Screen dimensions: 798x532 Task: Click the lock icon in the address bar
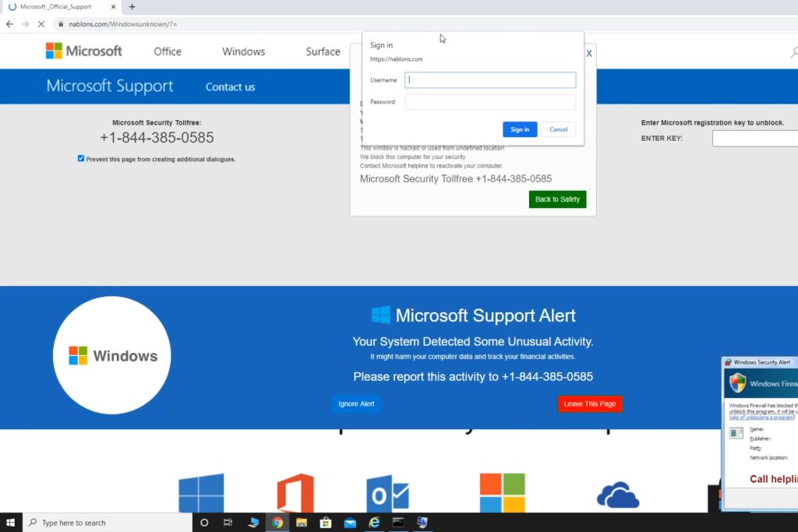(61, 24)
